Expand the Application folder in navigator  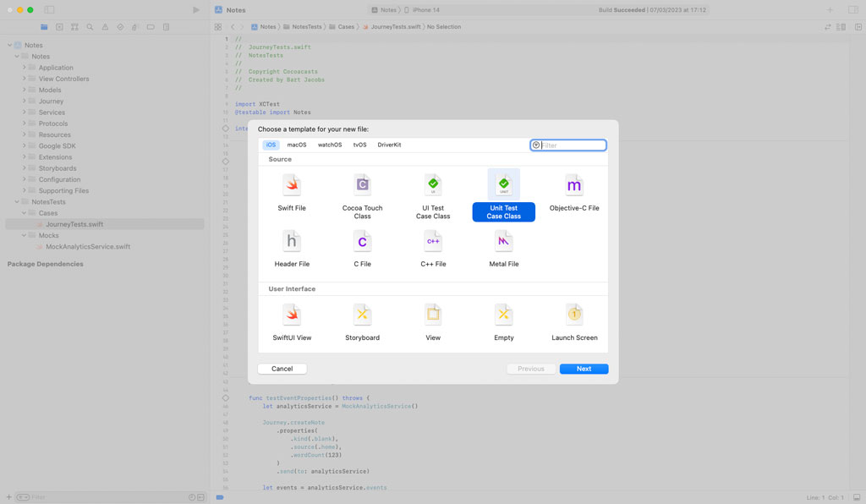[x=25, y=68]
